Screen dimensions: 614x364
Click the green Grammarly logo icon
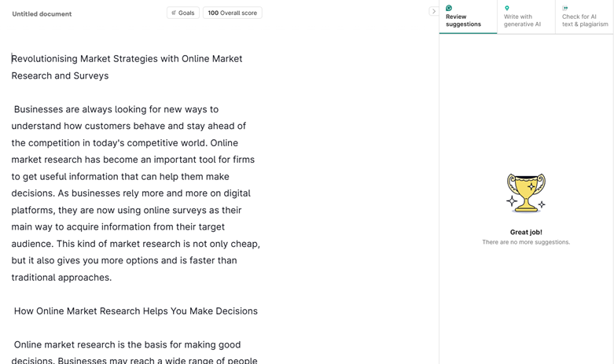[449, 8]
